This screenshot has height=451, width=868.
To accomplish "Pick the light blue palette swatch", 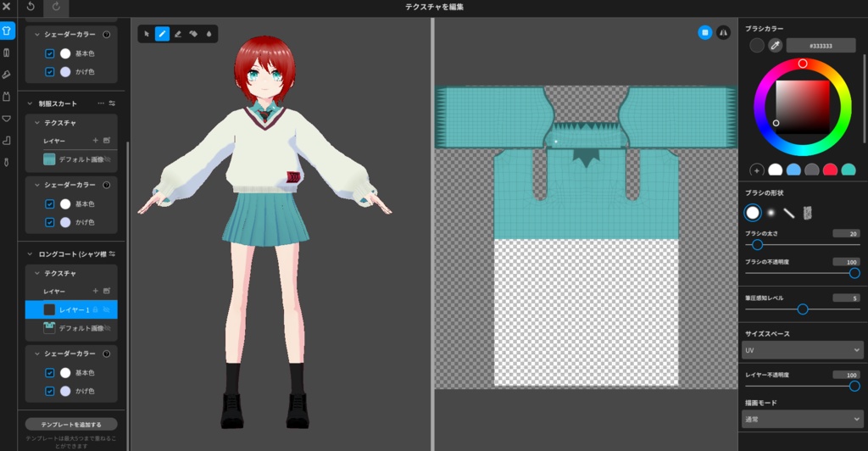I will (x=793, y=170).
